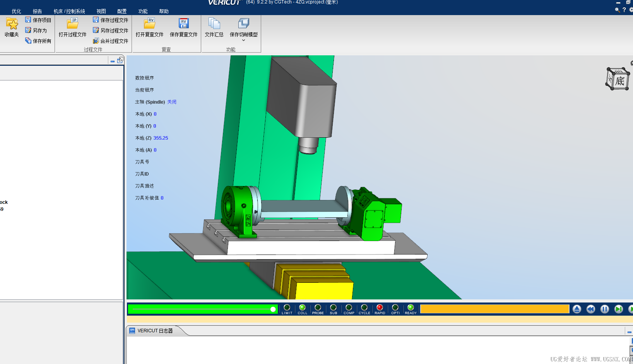Click the 主轴 (Spindle) 关闭 status
The width and height of the screenshot is (633, 364).
pos(156,102)
